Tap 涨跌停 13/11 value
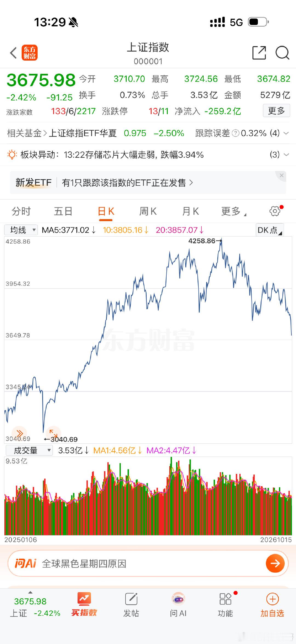 (x=158, y=111)
